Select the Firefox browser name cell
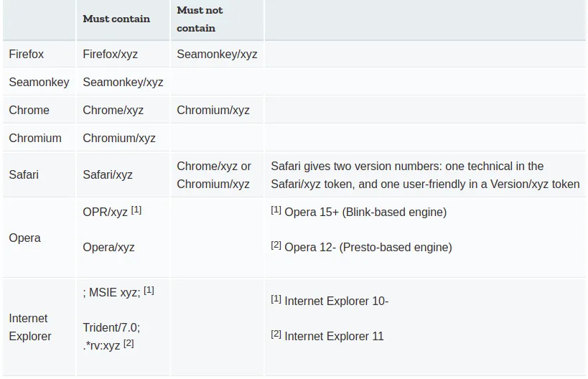Image resolution: width=588 pixels, height=379 pixels. (27, 54)
